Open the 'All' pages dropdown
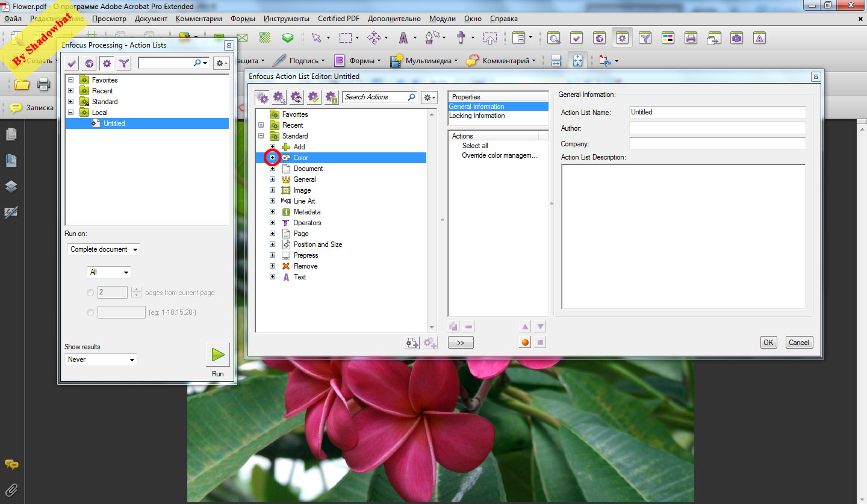 [109, 272]
